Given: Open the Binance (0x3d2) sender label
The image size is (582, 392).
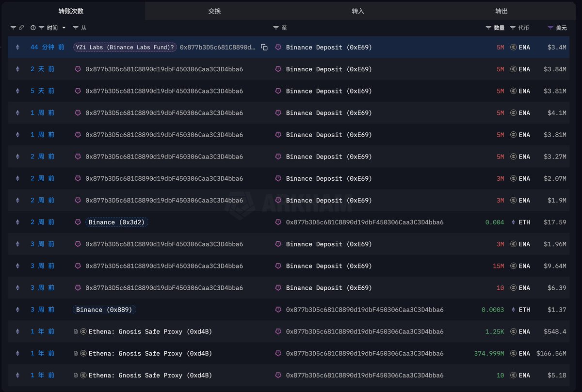Looking at the screenshot, I should pos(116,222).
